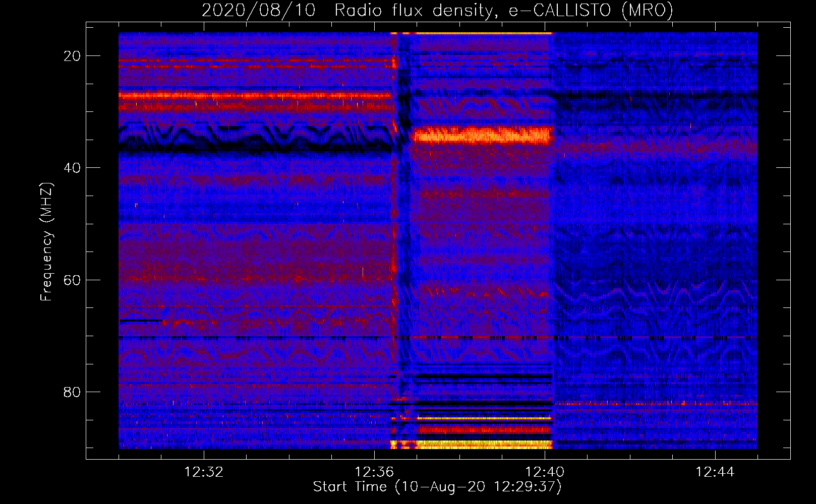816x504 pixels.
Task: Click the bright yellow band near 35 MHz
Action: [x=483, y=135]
